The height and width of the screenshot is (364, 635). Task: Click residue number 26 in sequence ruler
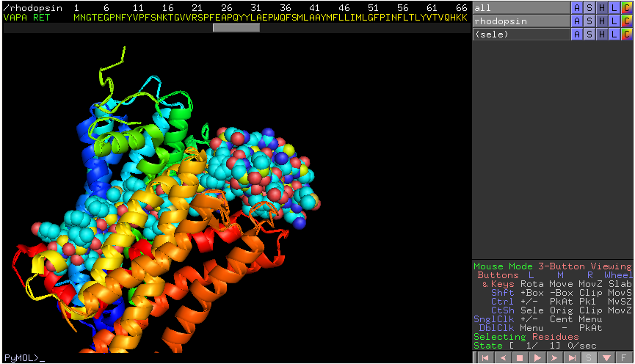(226, 7)
